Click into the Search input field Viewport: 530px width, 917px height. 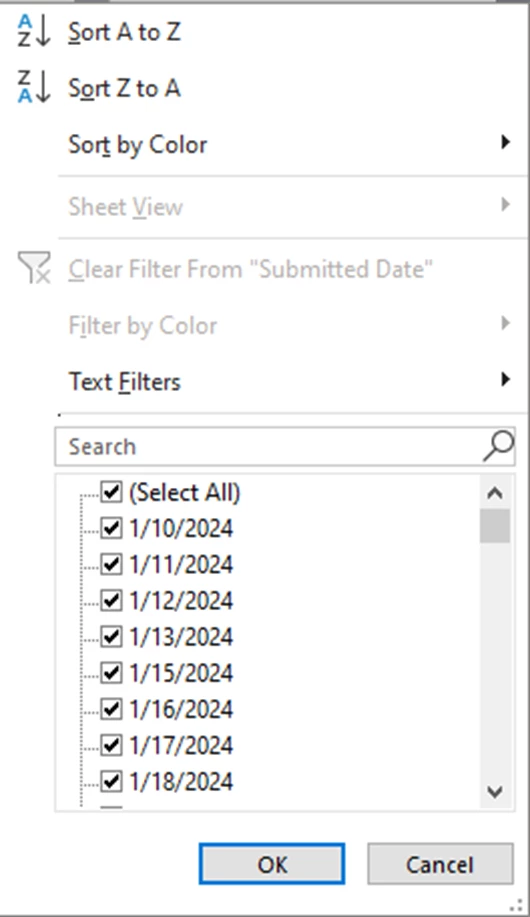click(269, 446)
